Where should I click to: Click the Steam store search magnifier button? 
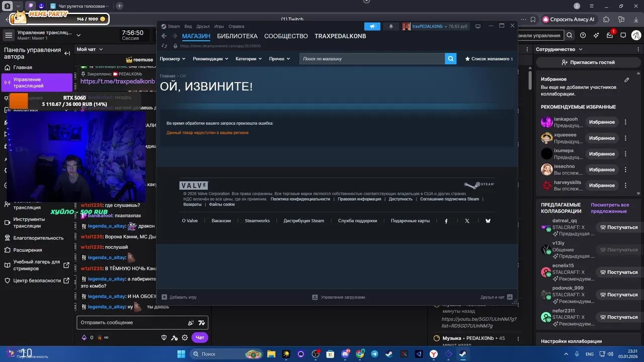pyautogui.click(x=450, y=59)
